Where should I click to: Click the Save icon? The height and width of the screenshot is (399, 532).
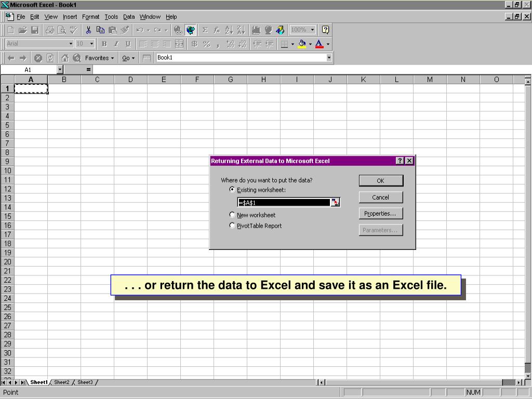pos(35,30)
